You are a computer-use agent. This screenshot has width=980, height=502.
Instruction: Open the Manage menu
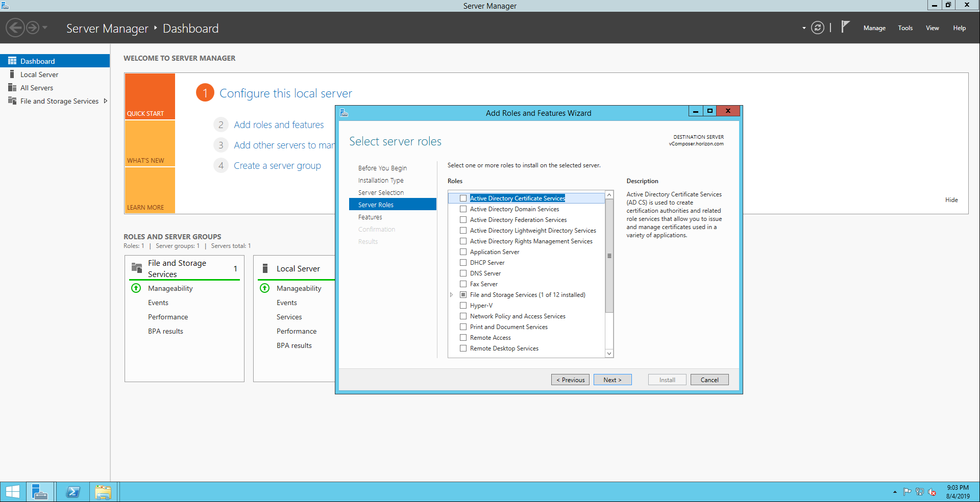click(874, 28)
